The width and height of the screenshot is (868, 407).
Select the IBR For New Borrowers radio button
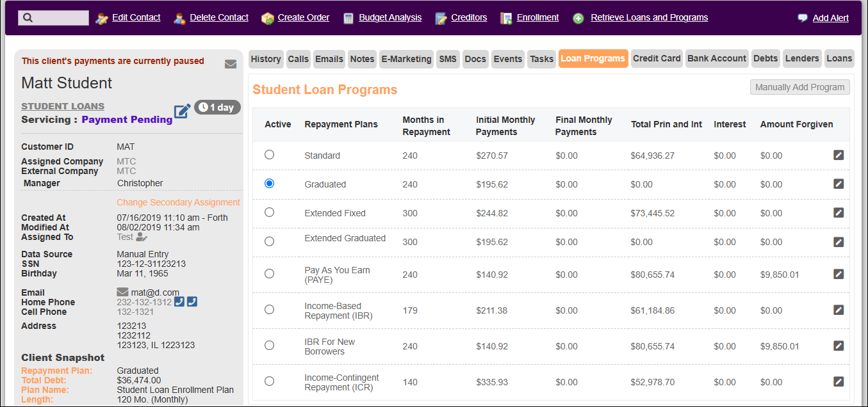[269, 345]
